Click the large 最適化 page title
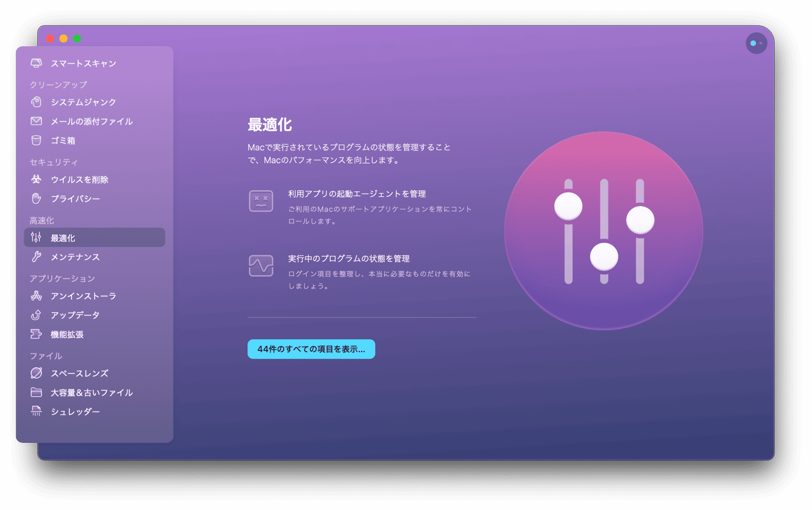This screenshot has width=812, height=510. coord(270,124)
